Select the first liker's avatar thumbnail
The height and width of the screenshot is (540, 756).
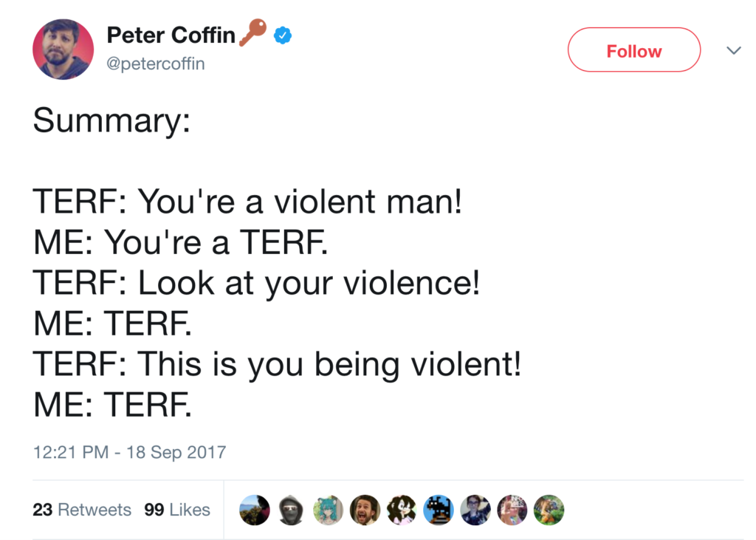[x=255, y=510]
